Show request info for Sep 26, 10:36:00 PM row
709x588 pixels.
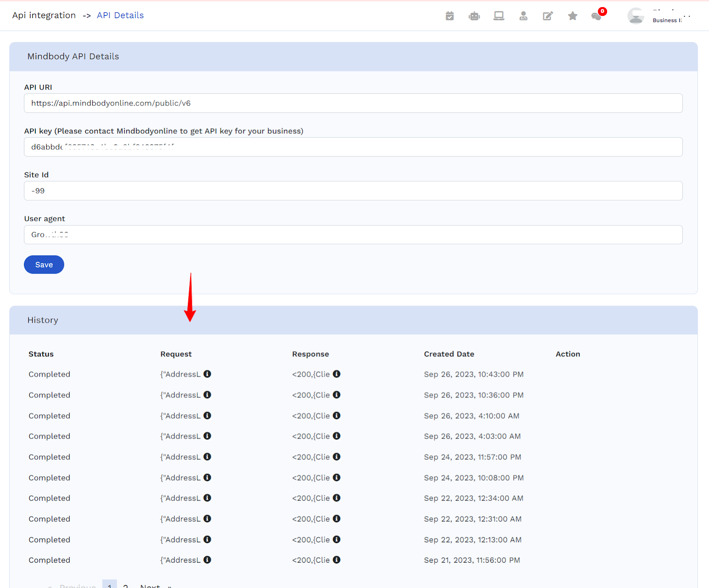point(207,395)
